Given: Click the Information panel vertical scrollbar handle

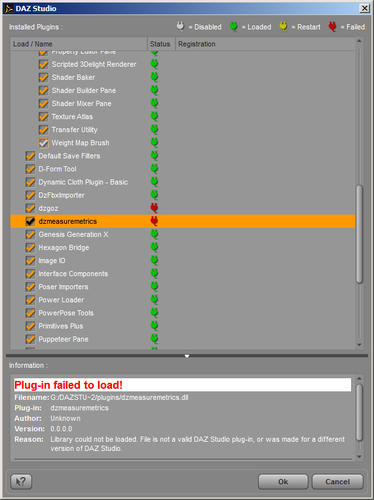Looking at the screenshot, I should (359, 413).
